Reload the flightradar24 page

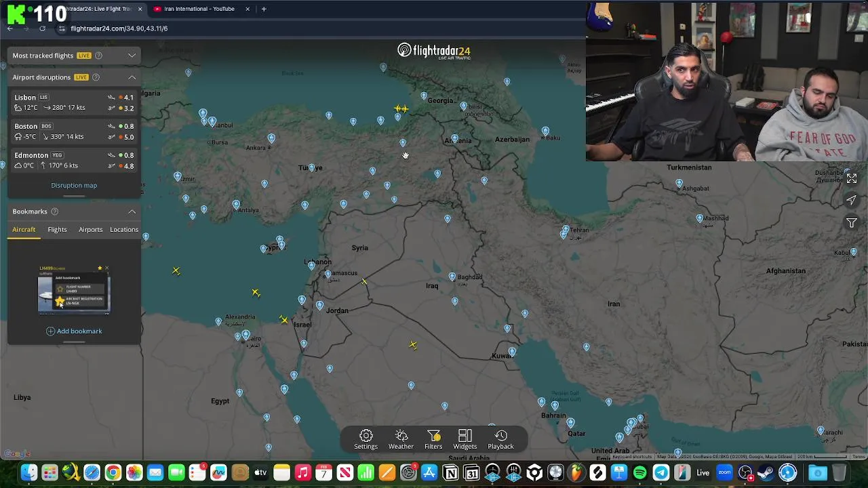(x=42, y=28)
